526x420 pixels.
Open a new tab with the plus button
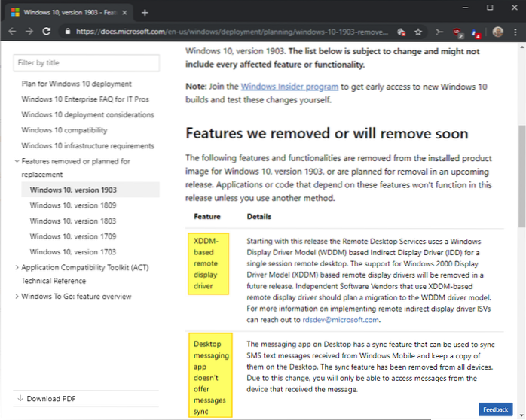pos(145,12)
